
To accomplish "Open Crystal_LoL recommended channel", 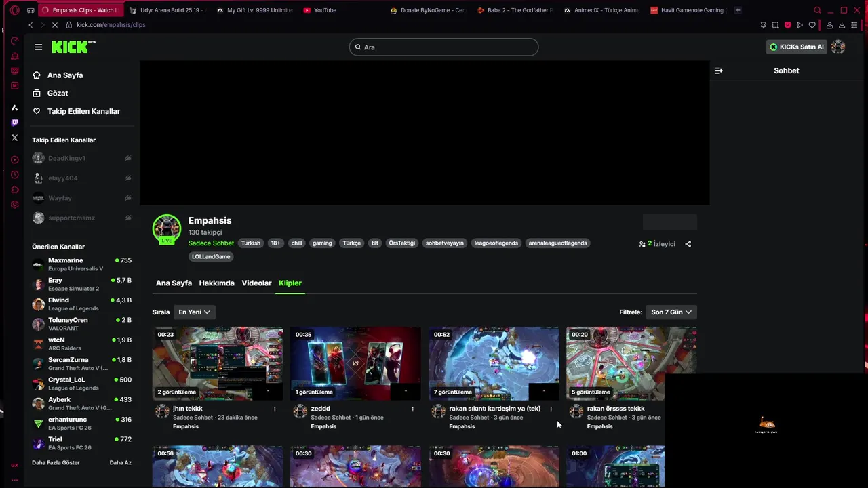I will (x=82, y=384).
